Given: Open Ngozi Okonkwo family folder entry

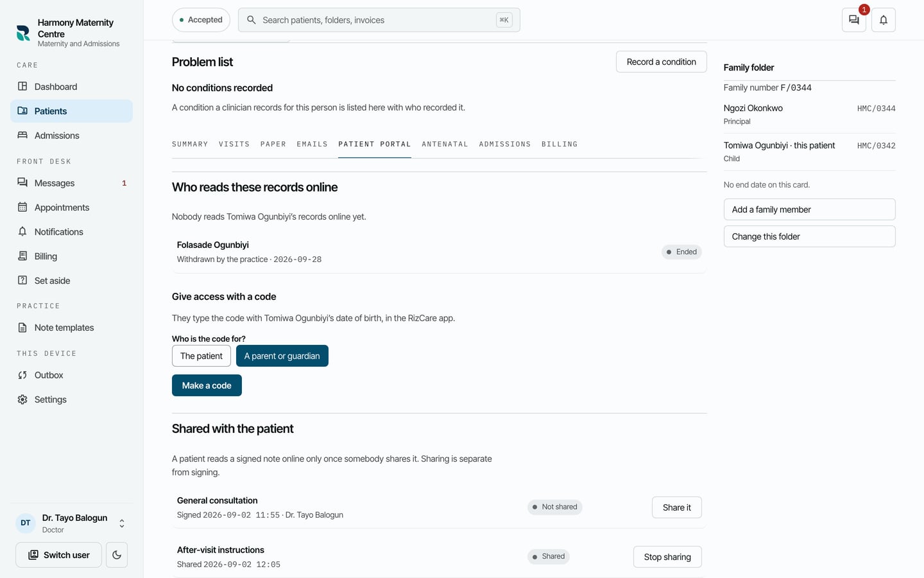Looking at the screenshot, I should point(810,114).
